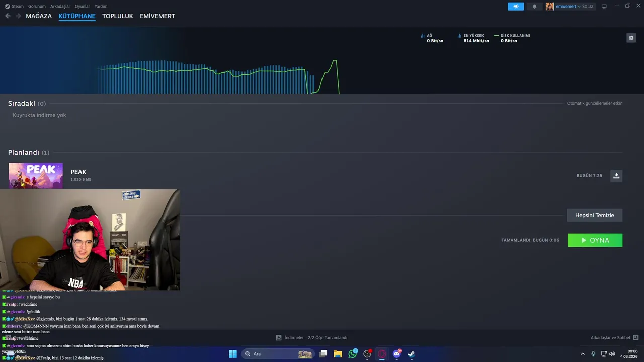Open İndirmeler status at the bottom
644x362 pixels.
click(x=311, y=338)
